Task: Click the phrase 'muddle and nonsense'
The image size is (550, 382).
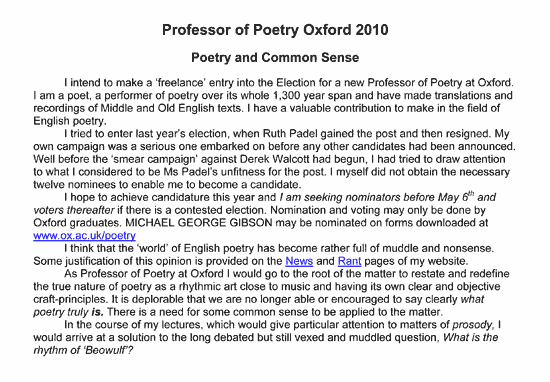Action: point(438,249)
